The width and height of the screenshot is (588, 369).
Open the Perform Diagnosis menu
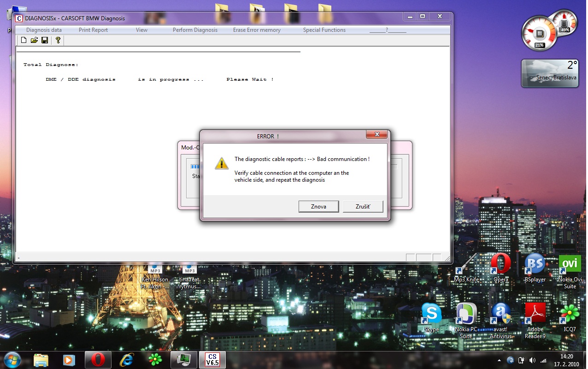pos(195,30)
